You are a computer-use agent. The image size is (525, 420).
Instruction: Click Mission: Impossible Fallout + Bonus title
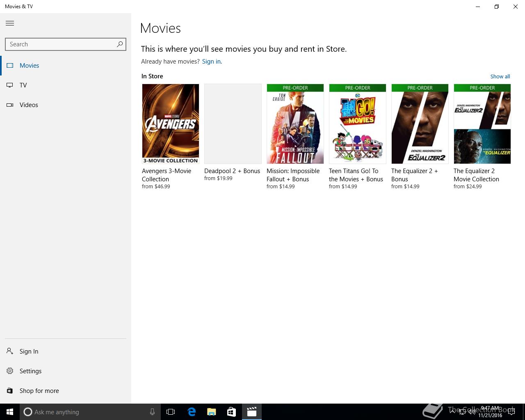click(293, 175)
